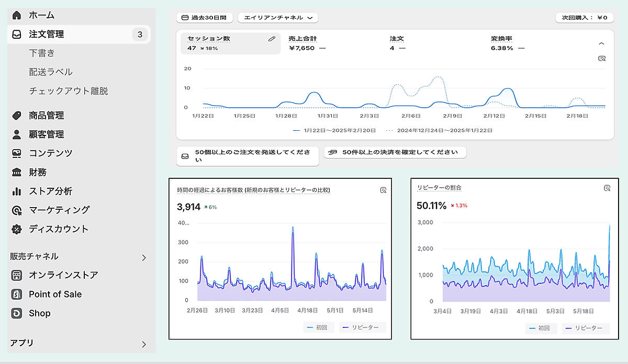Open report icon on お客様数 chart

383,190
